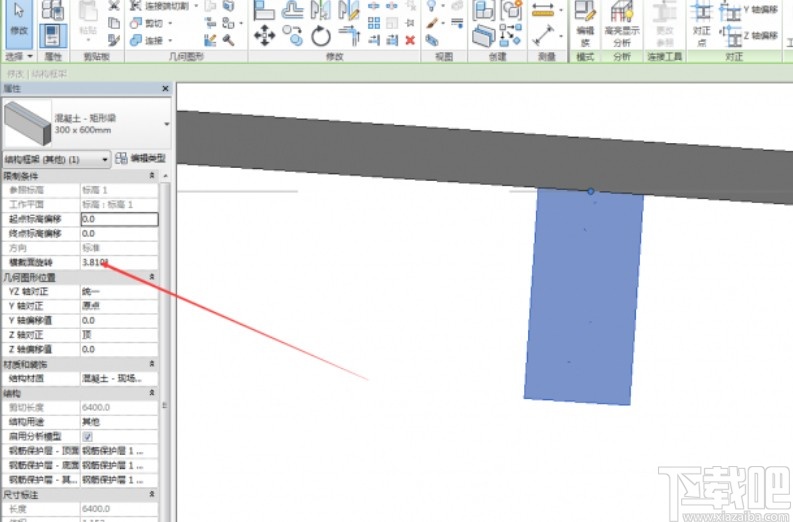Select the Copy tool with circles
Image resolution: width=793 pixels, height=522 pixels.
292,36
